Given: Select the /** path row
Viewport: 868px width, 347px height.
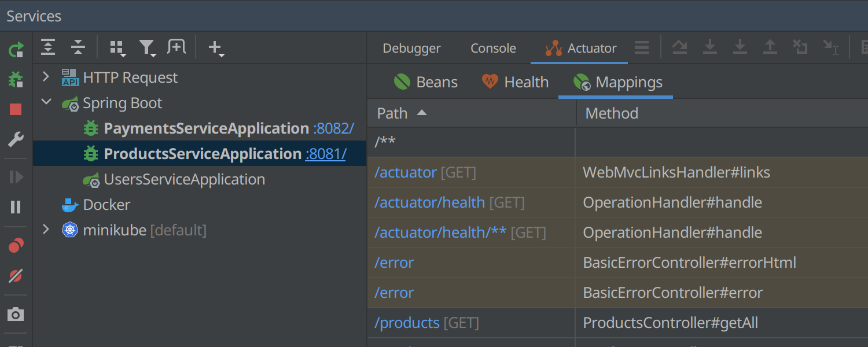Looking at the screenshot, I should [x=617, y=142].
